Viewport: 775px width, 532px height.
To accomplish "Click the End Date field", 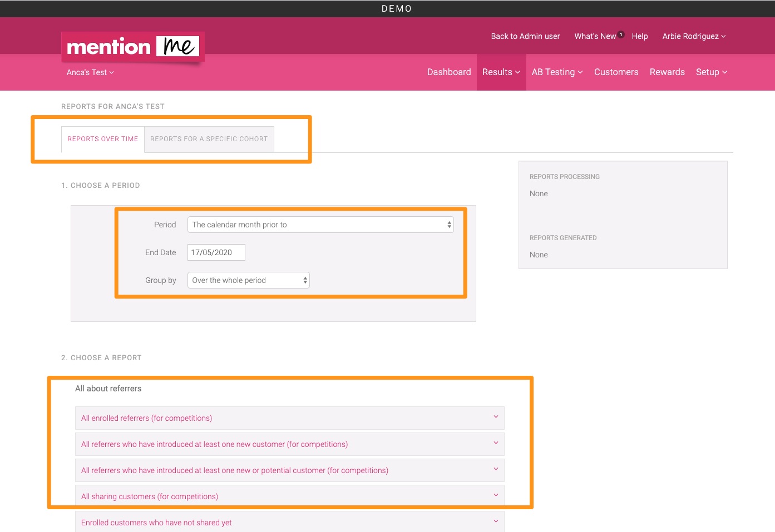I will 216,252.
